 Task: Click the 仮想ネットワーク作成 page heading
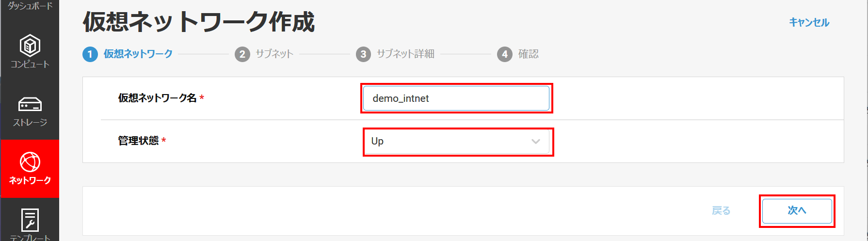point(199,22)
